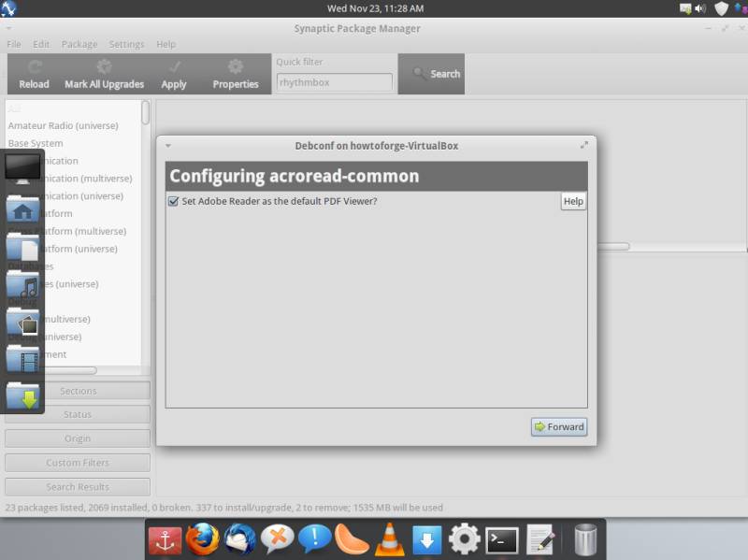Open the Help menu in Synaptic
The image size is (748, 560).
tap(166, 44)
